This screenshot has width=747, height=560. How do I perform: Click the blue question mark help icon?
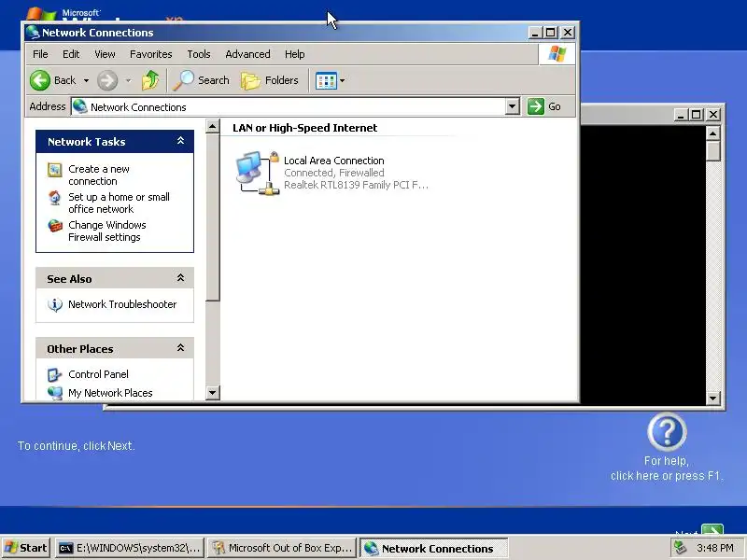click(x=667, y=432)
